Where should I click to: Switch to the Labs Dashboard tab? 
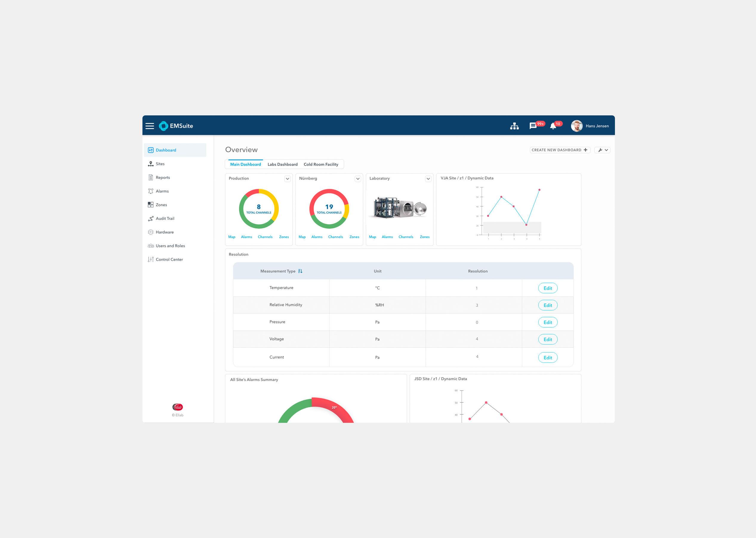pos(283,164)
